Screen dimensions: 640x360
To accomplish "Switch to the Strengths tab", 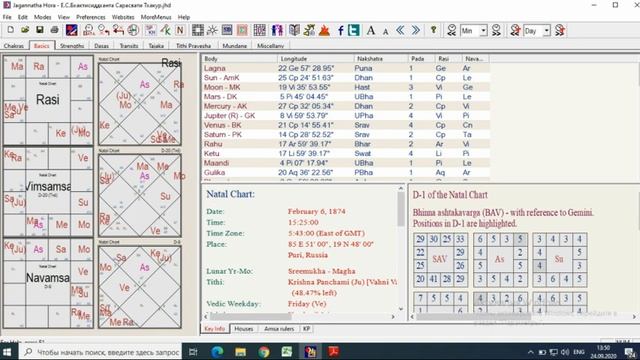I will click(x=72, y=46).
